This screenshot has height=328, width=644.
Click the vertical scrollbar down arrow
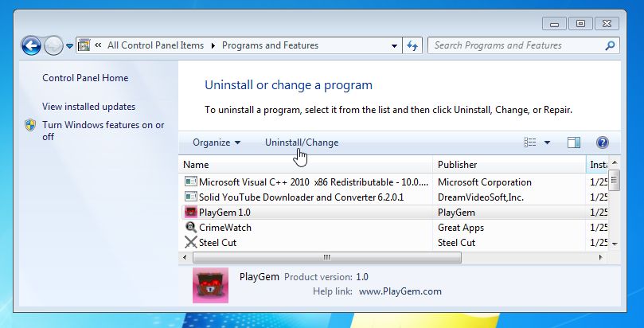(x=615, y=244)
